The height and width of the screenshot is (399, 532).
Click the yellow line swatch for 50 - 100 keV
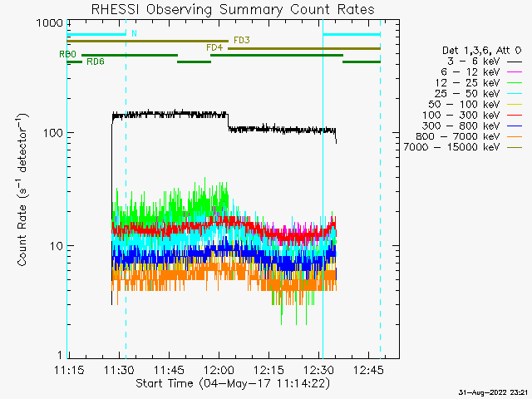click(x=515, y=105)
